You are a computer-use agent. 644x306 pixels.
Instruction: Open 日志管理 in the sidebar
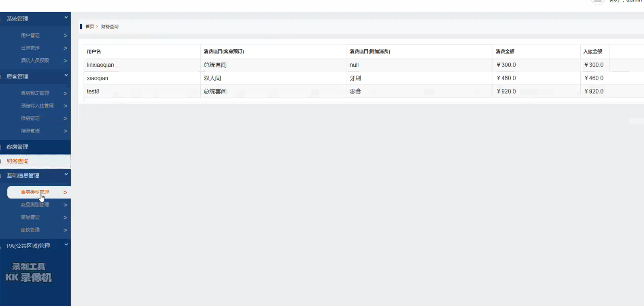pos(30,48)
